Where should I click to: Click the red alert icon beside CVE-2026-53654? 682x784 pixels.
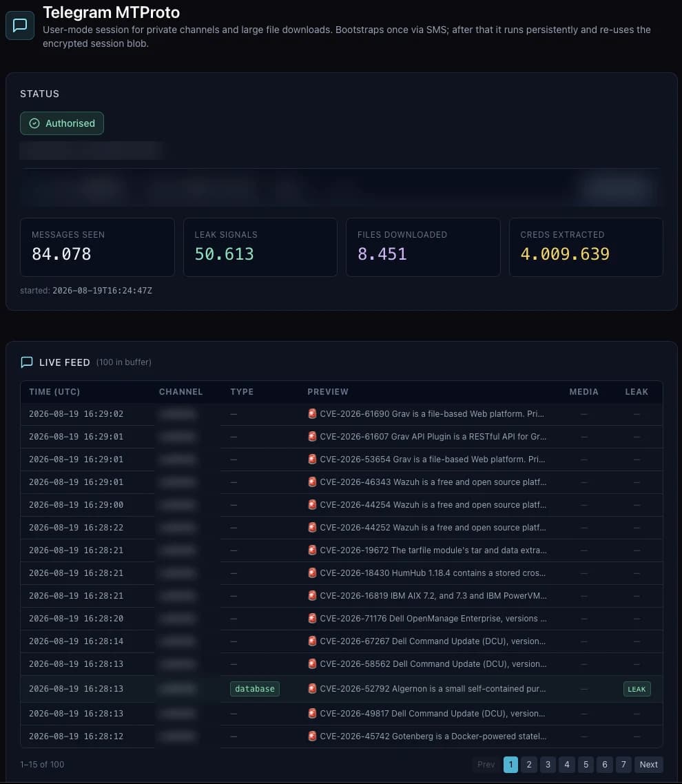coord(313,459)
